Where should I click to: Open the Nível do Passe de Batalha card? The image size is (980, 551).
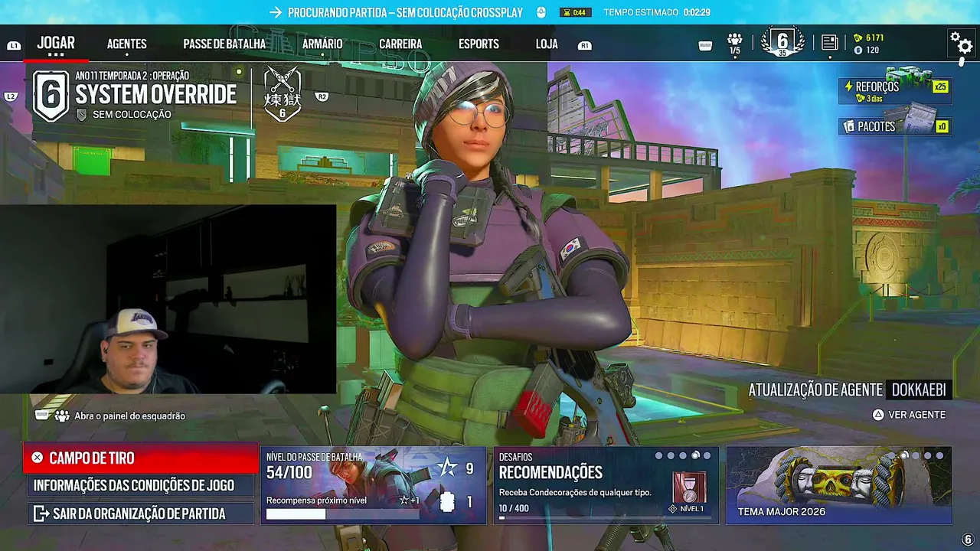[x=374, y=485]
